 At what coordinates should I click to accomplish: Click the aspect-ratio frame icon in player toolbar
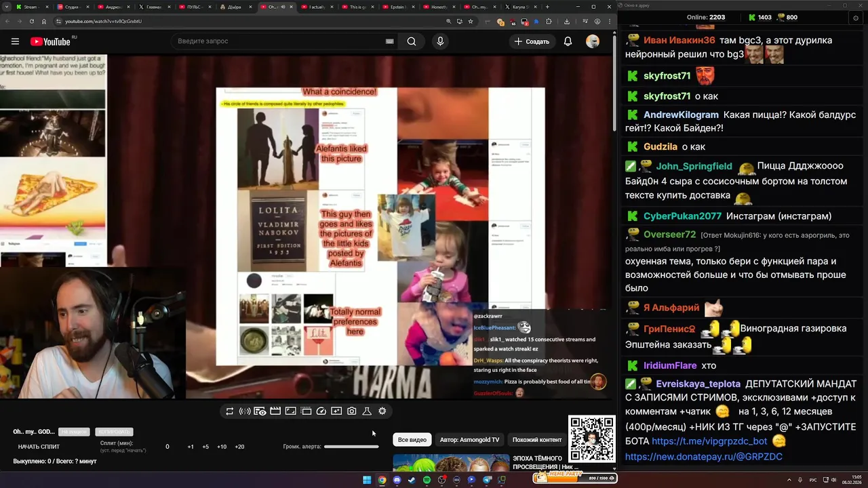tap(290, 411)
